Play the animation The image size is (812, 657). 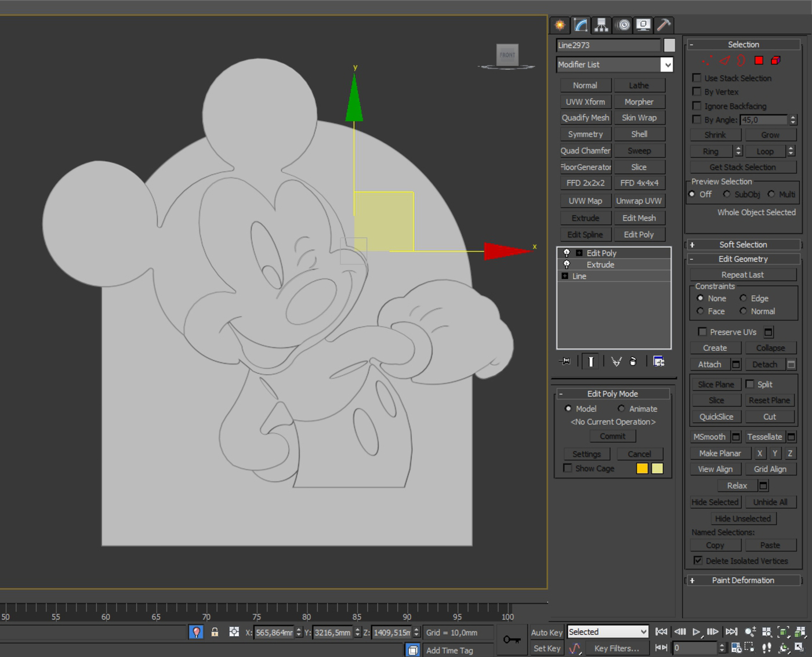(x=696, y=631)
